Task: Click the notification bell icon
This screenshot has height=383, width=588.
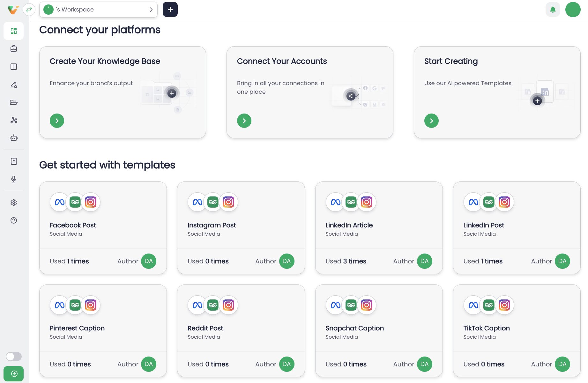Action: (x=553, y=10)
